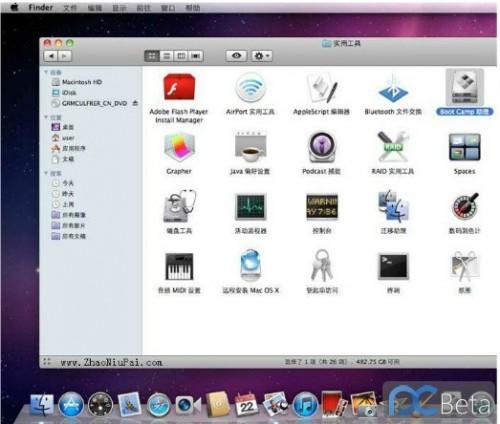The image size is (500, 424).
Task: Open the 文件 (File) menu
Action: pyautogui.click(x=70, y=8)
